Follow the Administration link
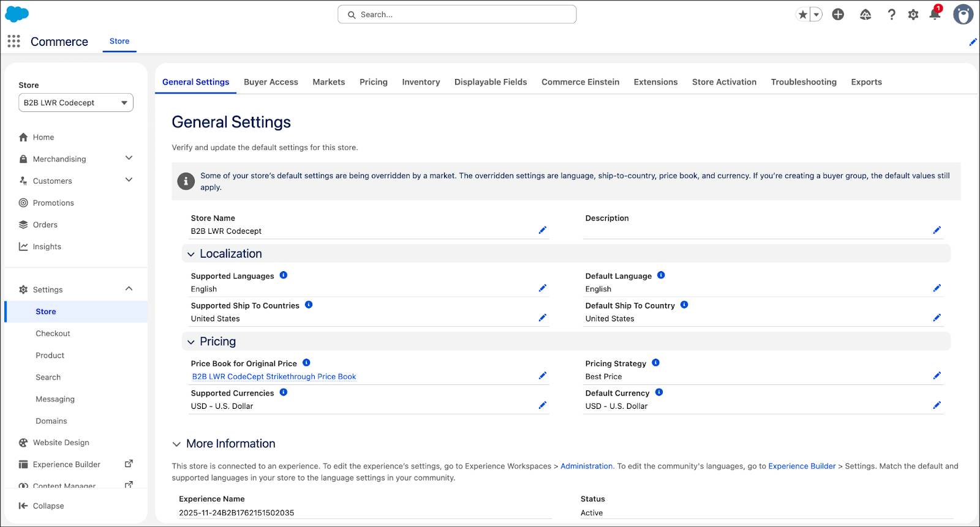This screenshot has height=527, width=980. point(586,466)
